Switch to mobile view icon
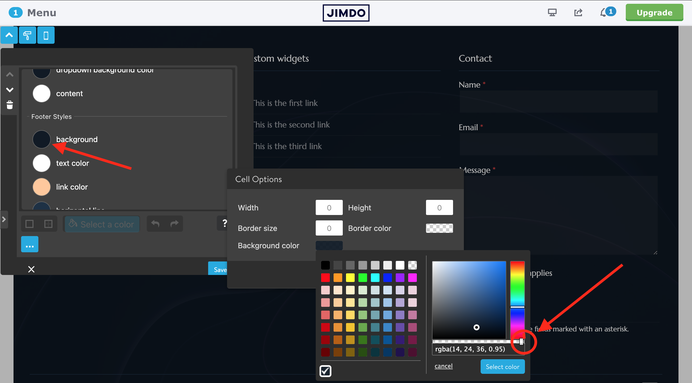The height and width of the screenshot is (383, 692). click(46, 35)
